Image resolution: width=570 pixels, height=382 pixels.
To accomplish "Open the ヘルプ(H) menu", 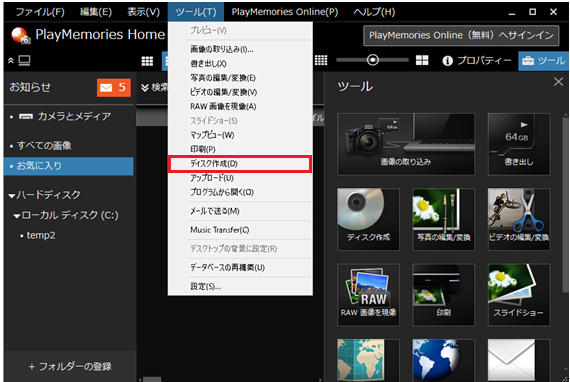I will click(x=374, y=12).
